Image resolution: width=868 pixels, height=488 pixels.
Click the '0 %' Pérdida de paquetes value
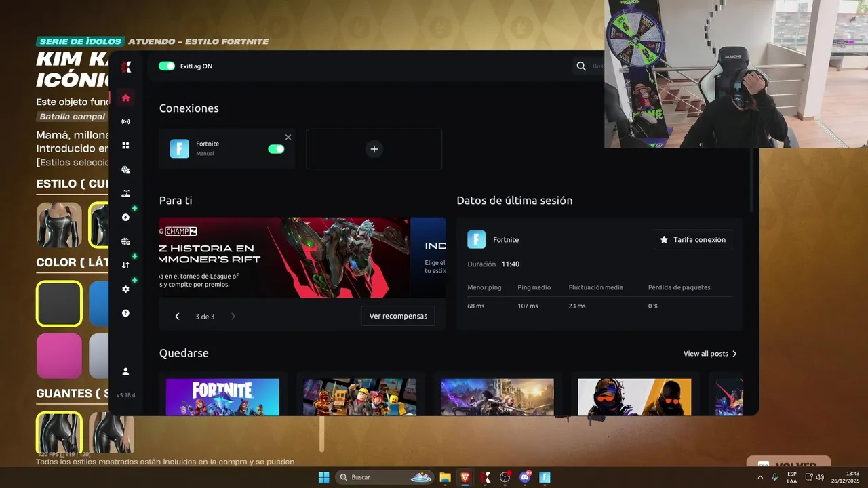click(653, 306)
